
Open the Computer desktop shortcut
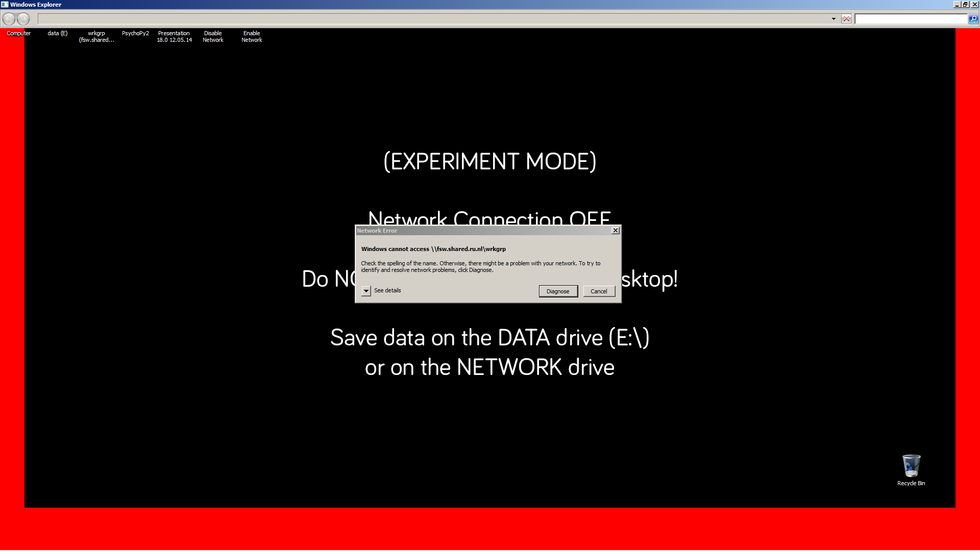(19, 34)
